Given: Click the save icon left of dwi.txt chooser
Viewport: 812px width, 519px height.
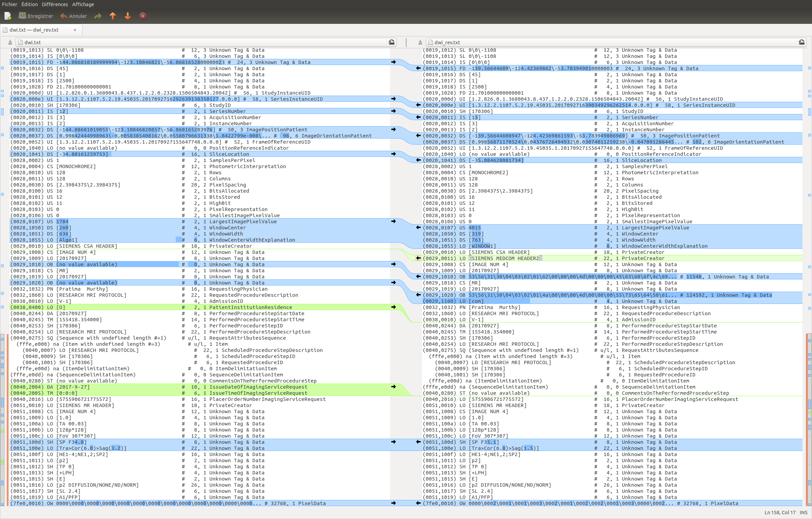Looking at the screenshot, I should 10,42.
